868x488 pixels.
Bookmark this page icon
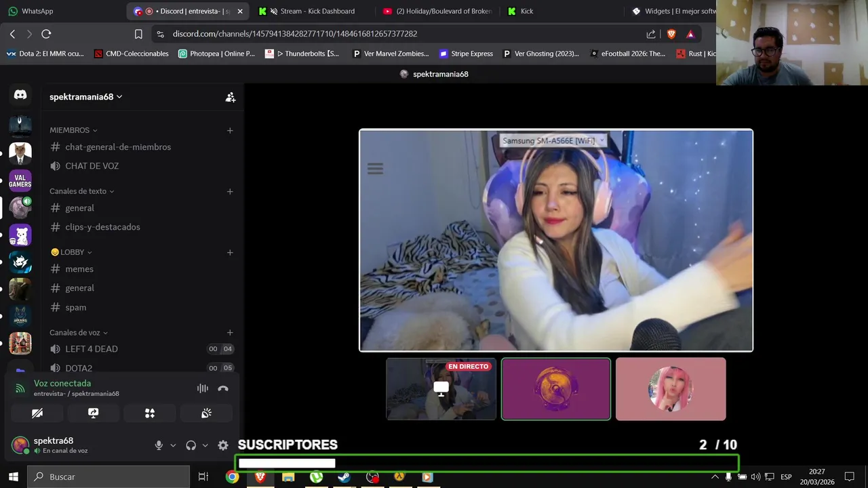[x=138, y=34]
